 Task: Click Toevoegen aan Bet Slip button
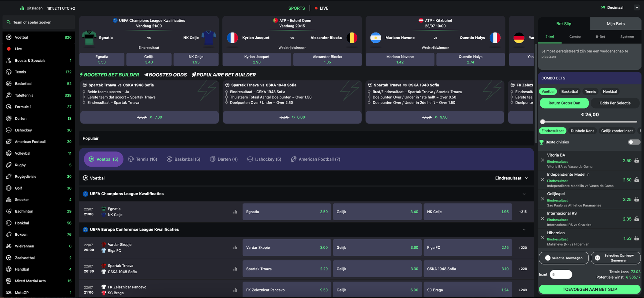click(x=590, y=289)
